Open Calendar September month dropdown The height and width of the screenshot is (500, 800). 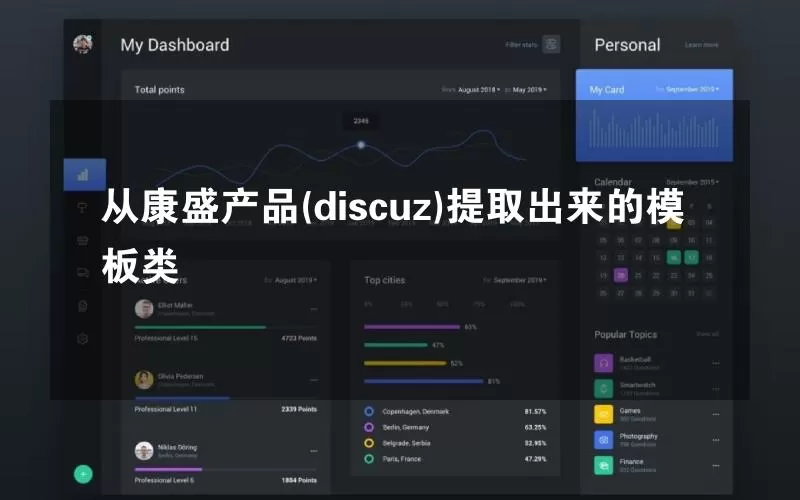692,182
